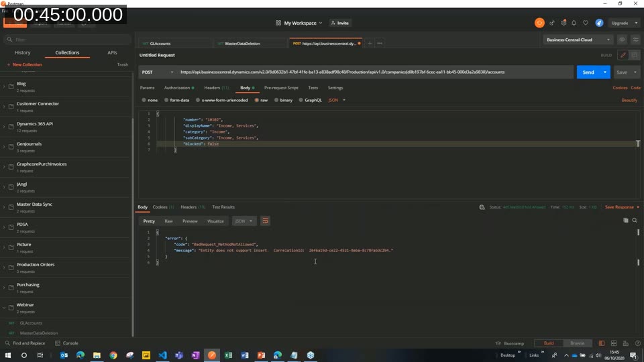The image size is (644, 362).
Task: Open Find and Replace in status bar
Action: (x=25, y=343)
